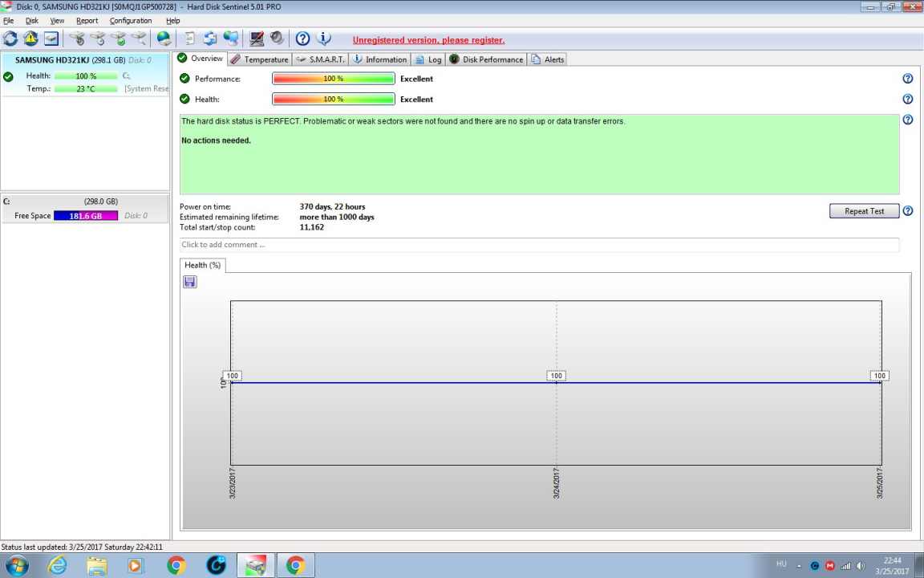Open Internet Explorer from the taskbar
Screen dimensions: 924x578
pos(57,566)
